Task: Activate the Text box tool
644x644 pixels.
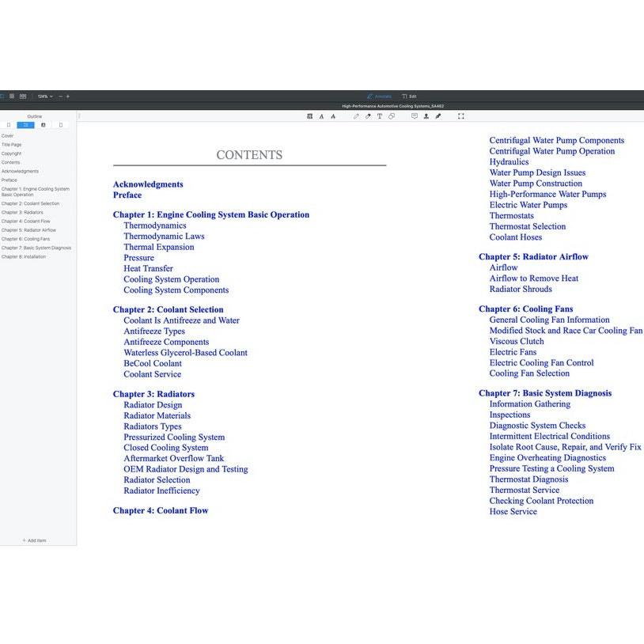Action: (380, 116)
